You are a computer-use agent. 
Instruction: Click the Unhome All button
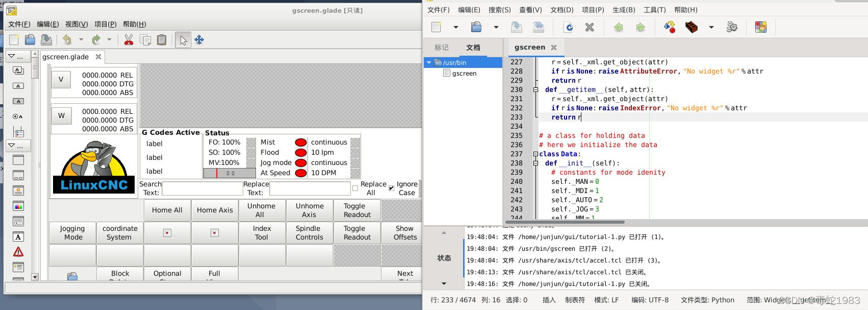(x=262, y=210)
